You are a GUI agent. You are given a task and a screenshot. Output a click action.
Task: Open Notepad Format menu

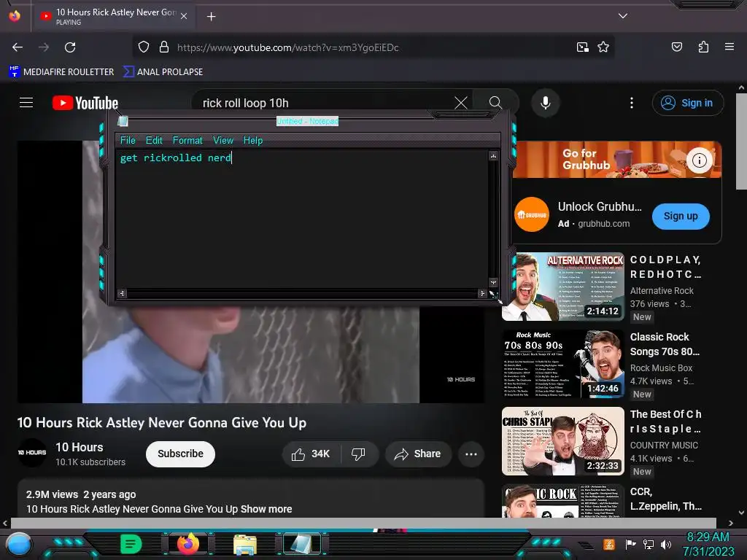[x=187, y=141]
